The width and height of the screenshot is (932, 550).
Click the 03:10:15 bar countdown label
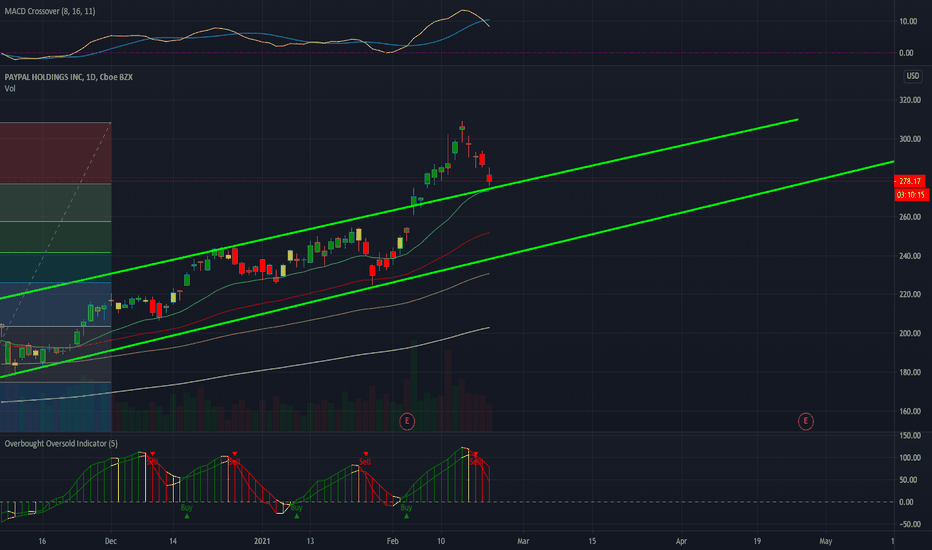[911, 195]
